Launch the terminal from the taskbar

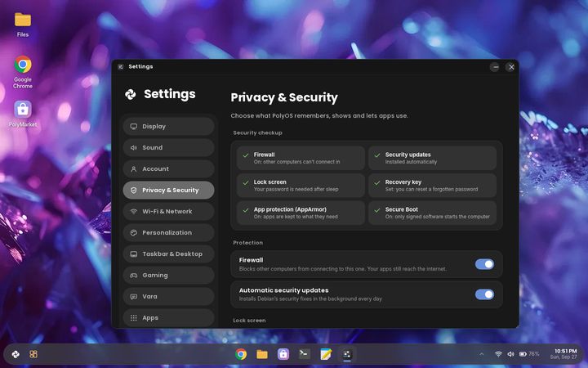tap(305, 354)
